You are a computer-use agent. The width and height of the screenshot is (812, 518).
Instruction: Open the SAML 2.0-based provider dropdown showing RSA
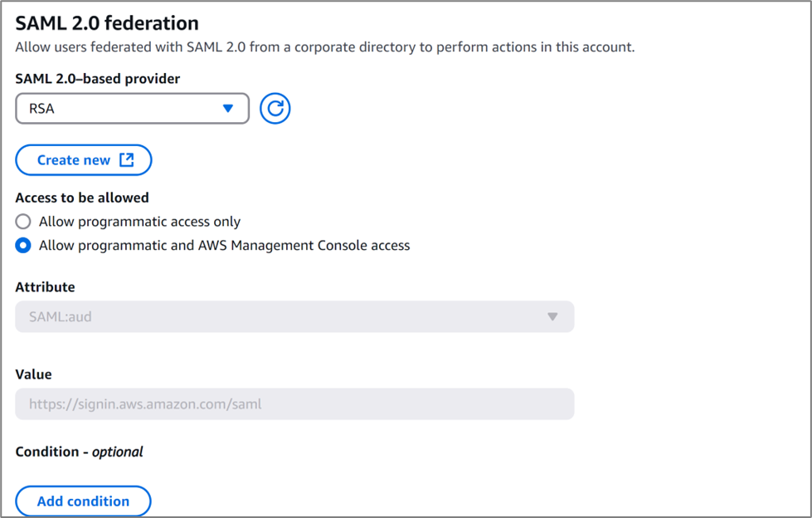point(132,109)
